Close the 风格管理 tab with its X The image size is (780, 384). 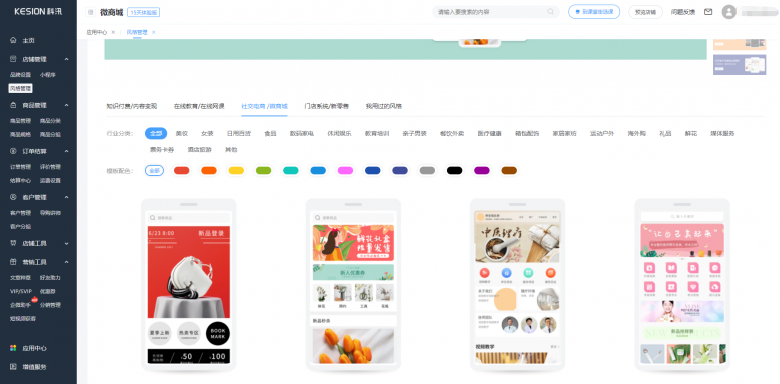pos(154,32)
